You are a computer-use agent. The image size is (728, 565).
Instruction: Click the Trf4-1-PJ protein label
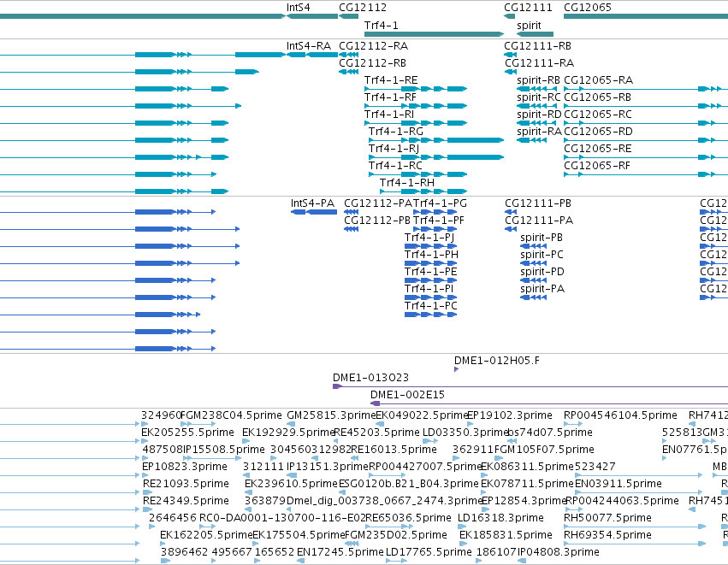pyautogui.click(x=429, y=238)
